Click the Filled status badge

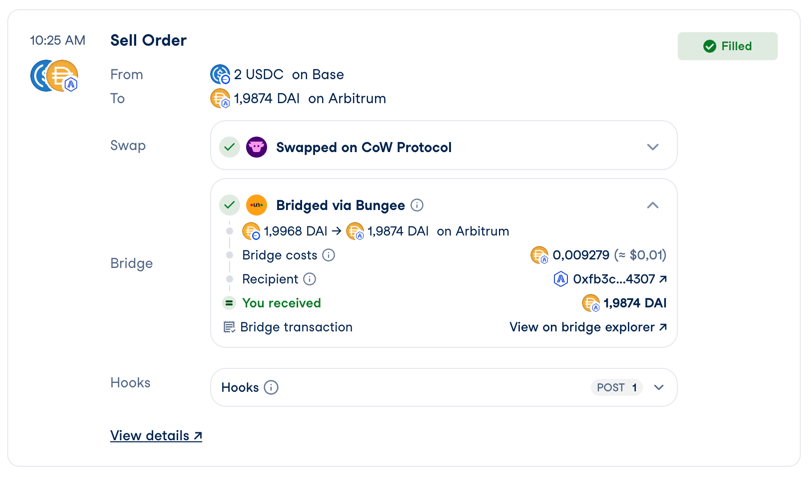(727, 46)
